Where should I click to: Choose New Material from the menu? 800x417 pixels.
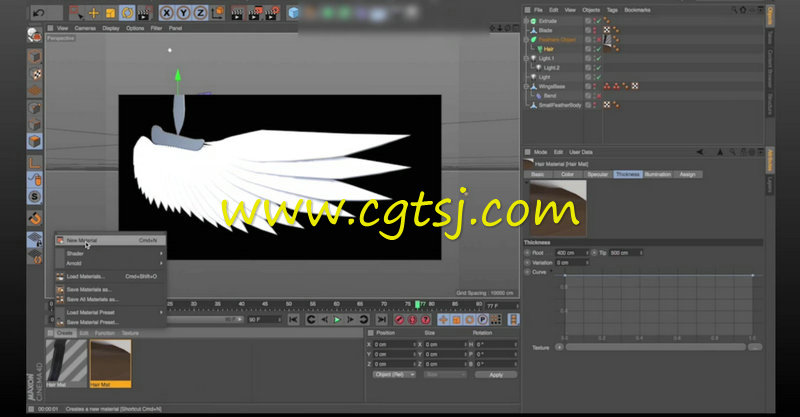(110, 240)
